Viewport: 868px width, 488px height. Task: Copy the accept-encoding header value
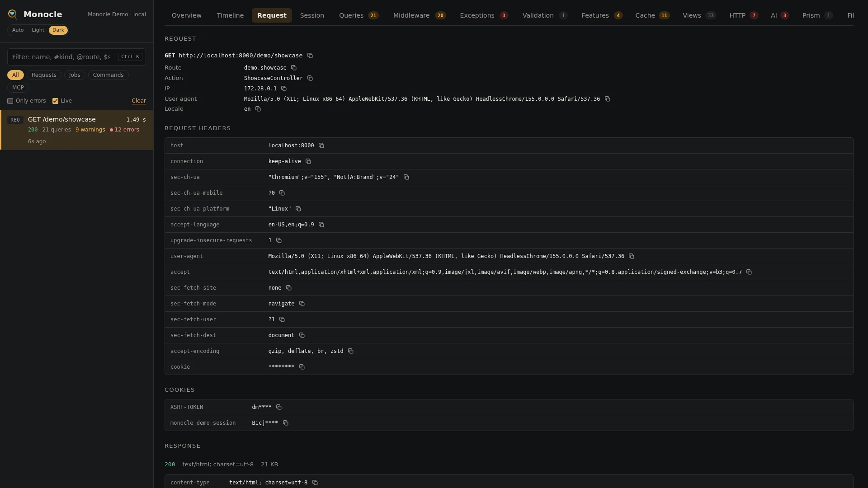(351, 351)
